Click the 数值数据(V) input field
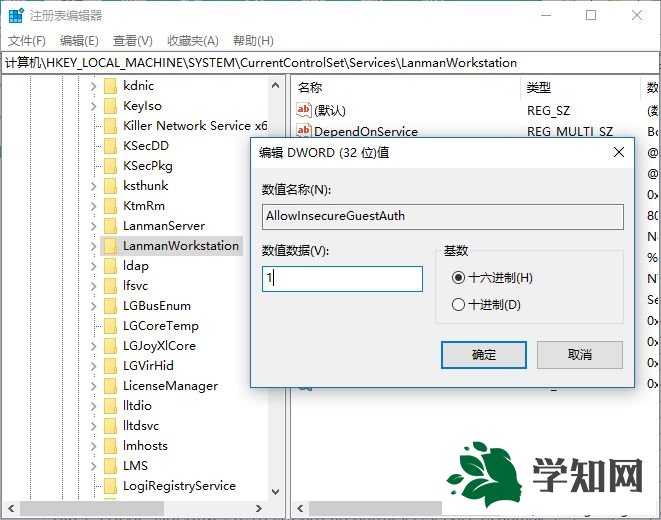The height and width of the screenshot is (520, 661). click(x=342, y=279)
